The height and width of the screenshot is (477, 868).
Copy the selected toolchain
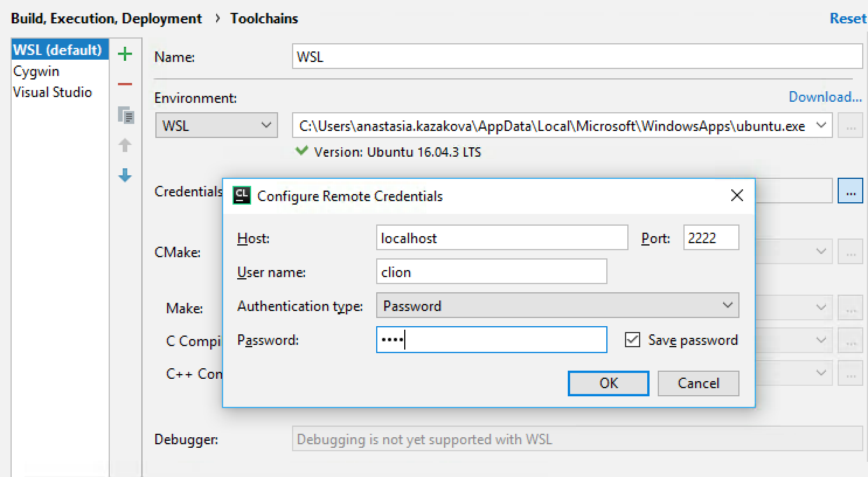126,115
